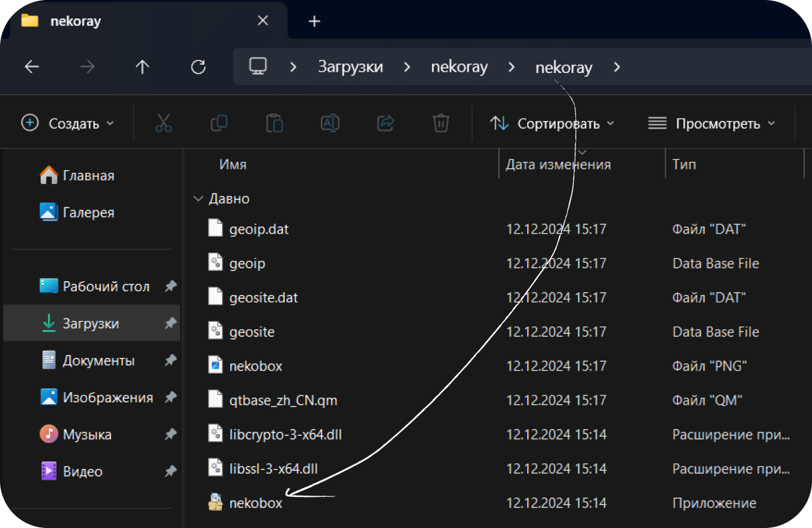The height and width of the screenshot is (528, 812).
Task: Open the Создать dropdown menu
Action: [68, 123]
